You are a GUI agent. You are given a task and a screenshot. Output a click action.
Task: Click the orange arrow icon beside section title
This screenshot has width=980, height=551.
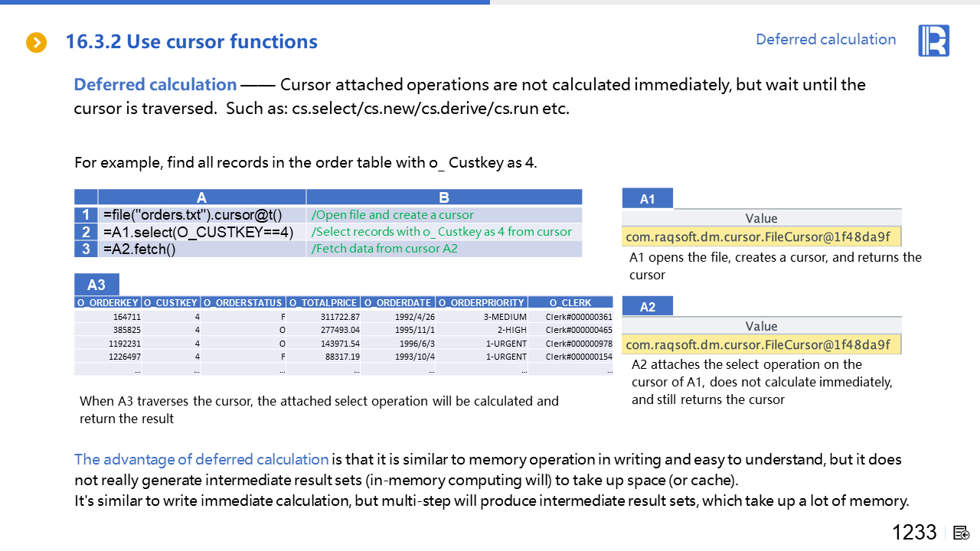pos(36,43)
